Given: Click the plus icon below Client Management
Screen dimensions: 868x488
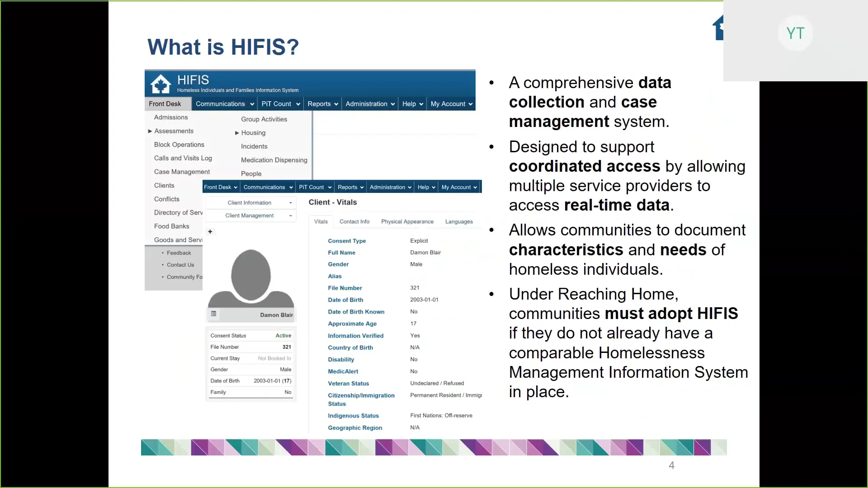Looking at the screenshot, I should tap(210, 231).
